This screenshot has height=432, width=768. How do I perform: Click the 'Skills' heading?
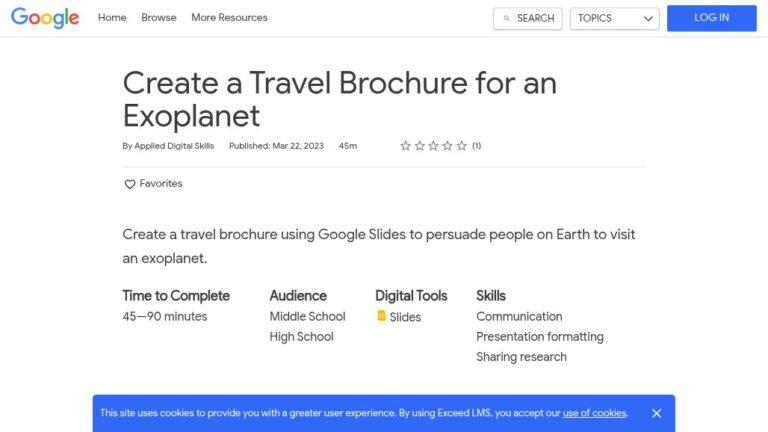491,296
